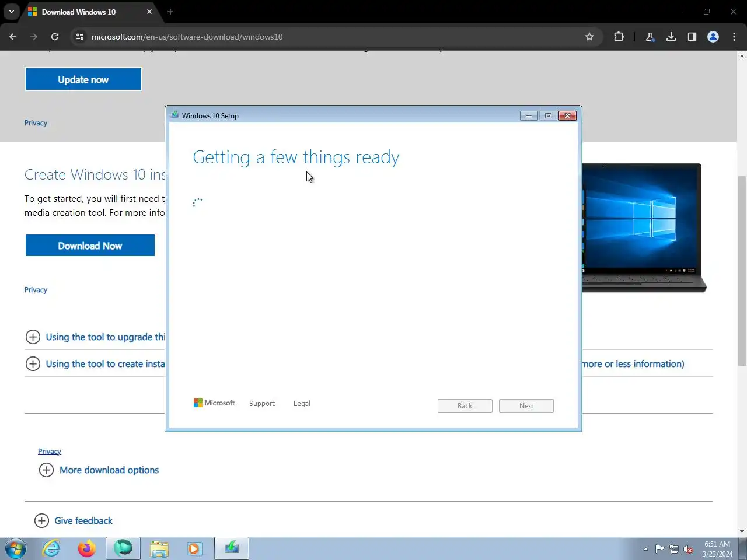Go back using the browser back arrow
The image size is (747, 560).
tap(13, 37)
